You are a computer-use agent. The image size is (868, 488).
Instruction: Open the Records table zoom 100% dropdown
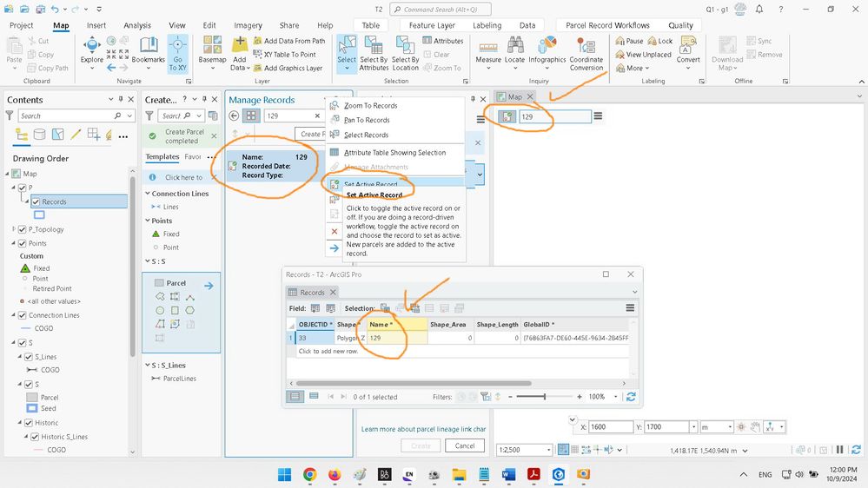coord(615,397)
